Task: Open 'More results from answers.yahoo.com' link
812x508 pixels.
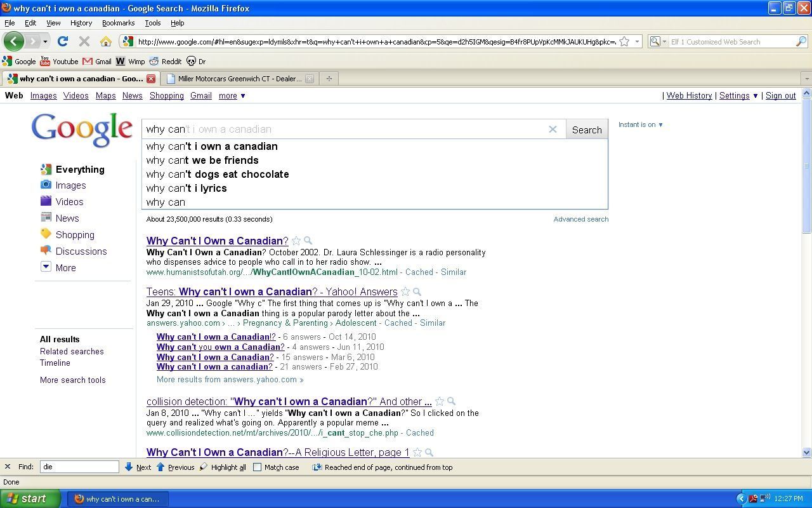Action: 230,380
